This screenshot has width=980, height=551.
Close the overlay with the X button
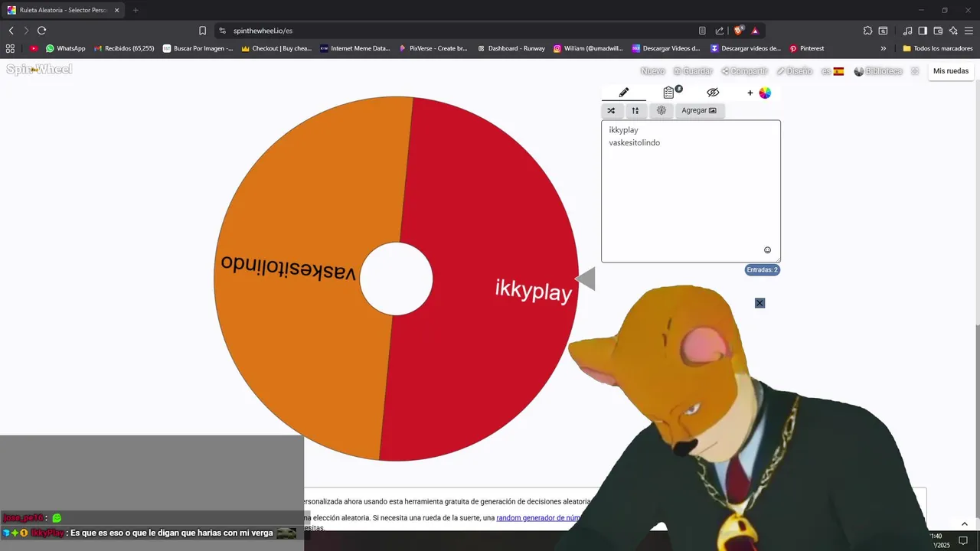click(759, 303)
